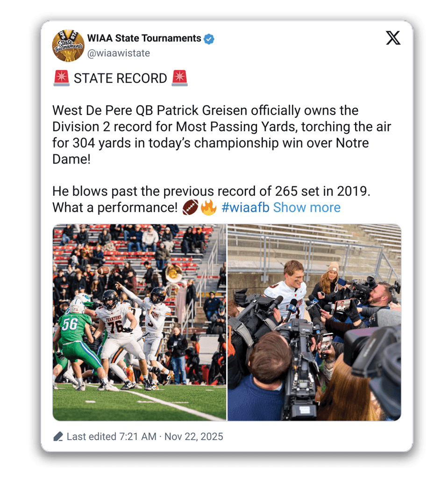Click the football emoji in the tweet
Screen dimensions: 448x489
[190, 207]
